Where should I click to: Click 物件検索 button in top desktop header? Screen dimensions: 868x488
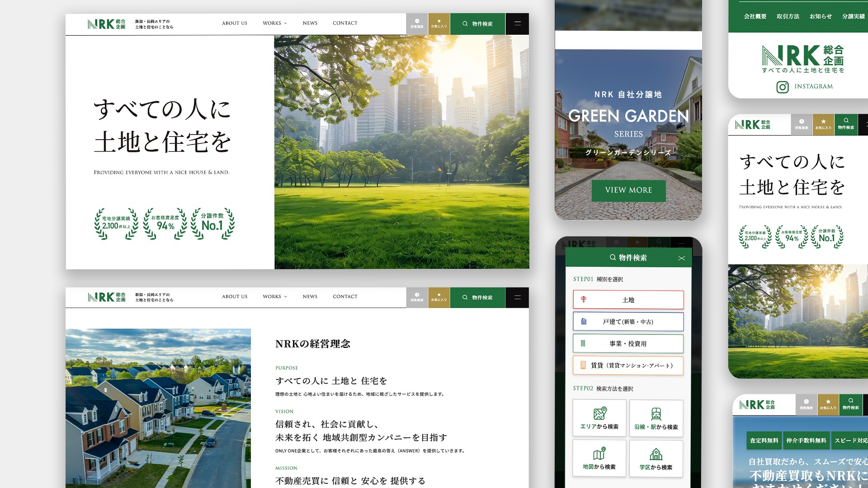coord(477,23)
